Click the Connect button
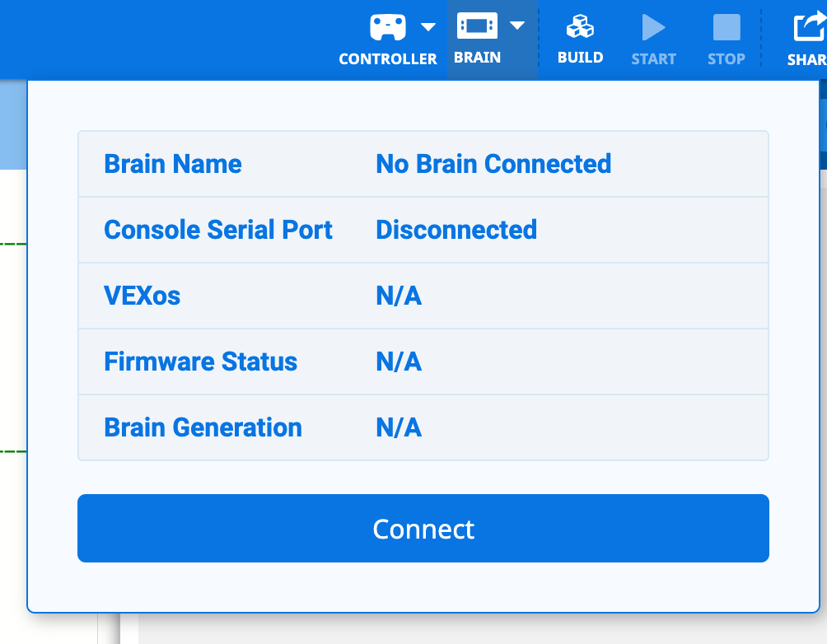This screenshot has width=827, height=644. (x=423, y=529)
